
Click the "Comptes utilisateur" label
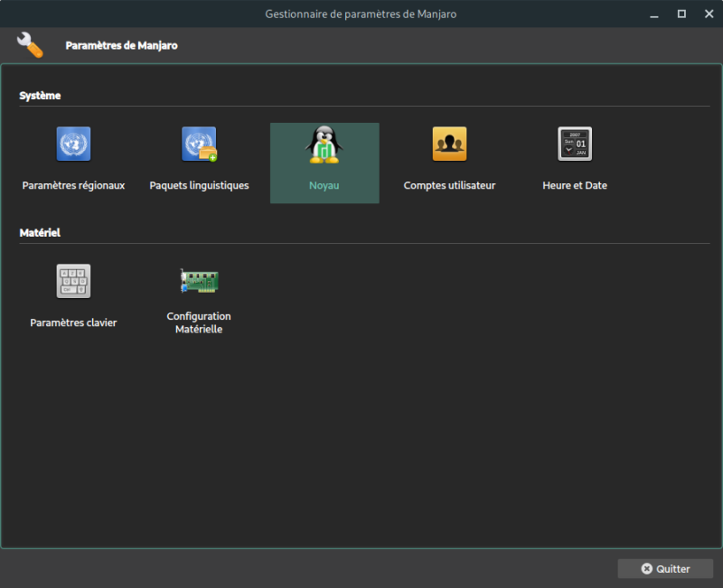point(449,185)
